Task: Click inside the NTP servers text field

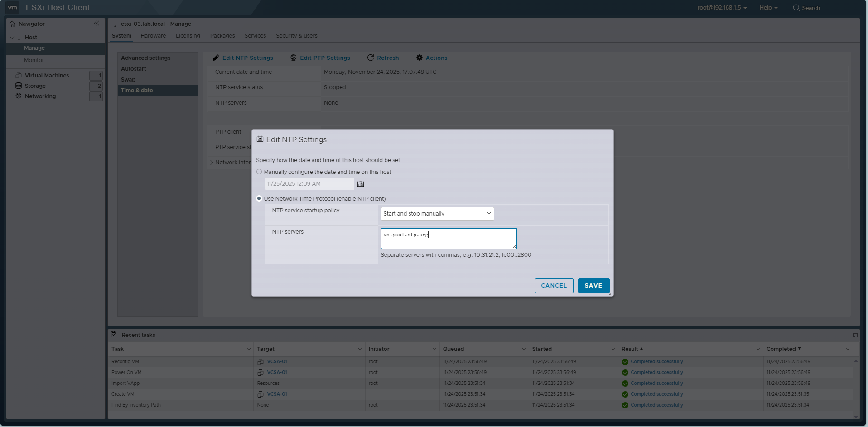Action: (448, 238)
